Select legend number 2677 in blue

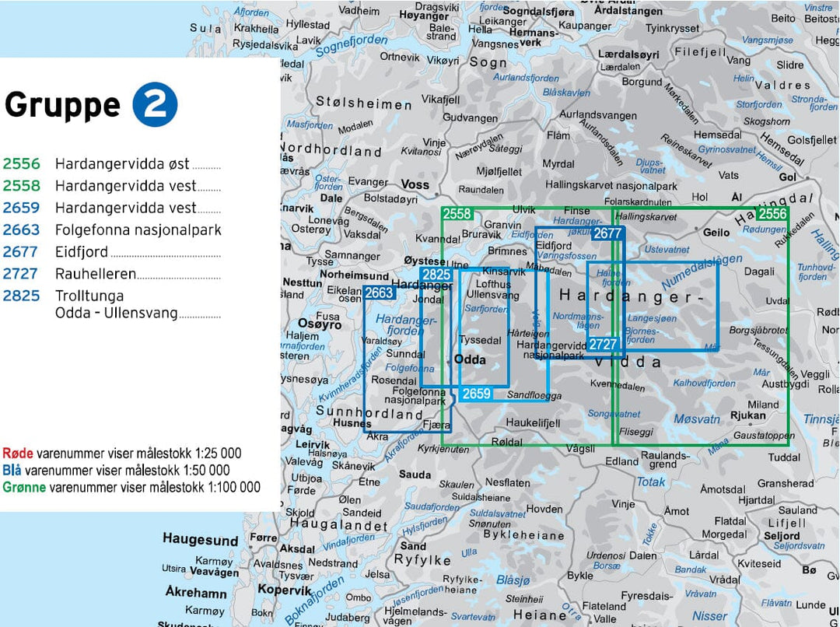tap(22, 251)
